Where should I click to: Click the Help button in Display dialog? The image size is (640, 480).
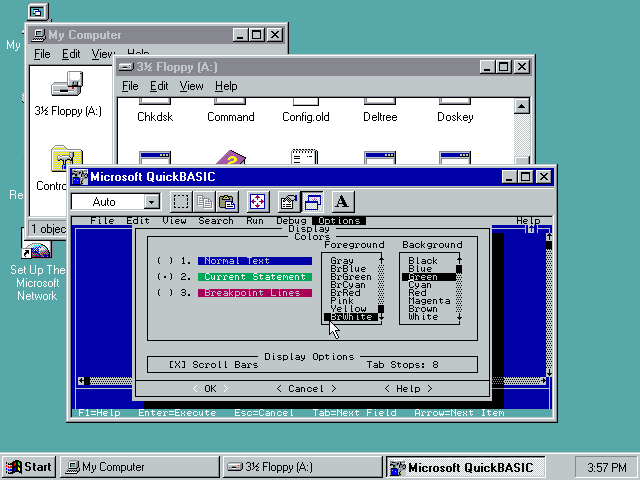tap(408, 389)
